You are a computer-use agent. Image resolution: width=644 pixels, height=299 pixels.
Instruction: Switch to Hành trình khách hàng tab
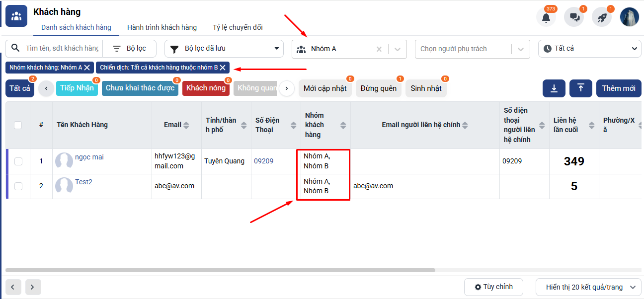tap(162, 27)
